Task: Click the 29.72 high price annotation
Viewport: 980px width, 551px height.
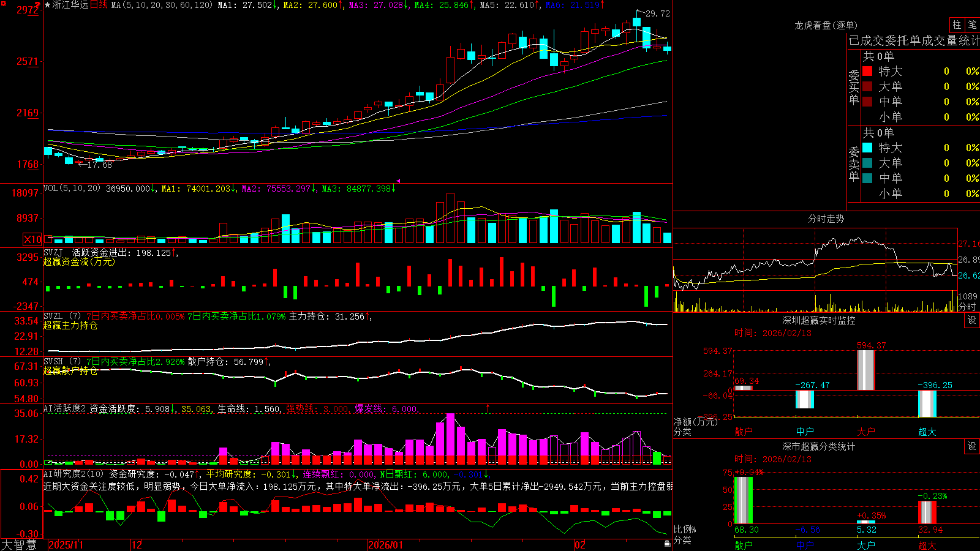Action: (x=658, y=13)
